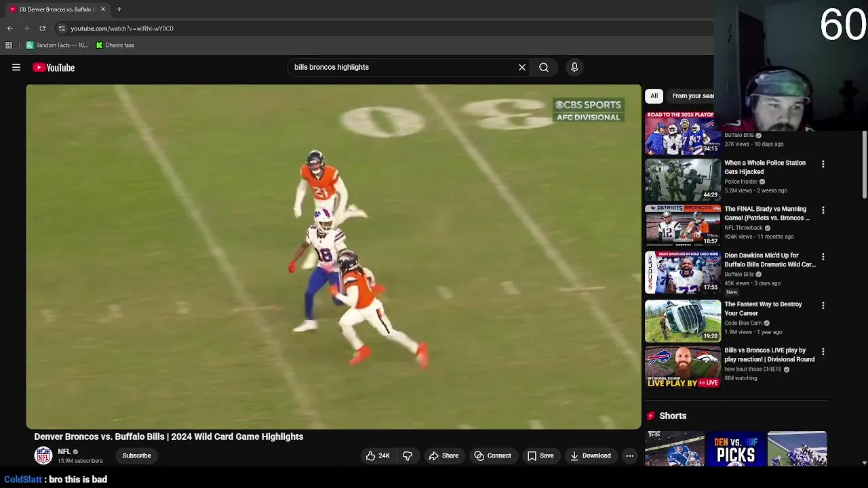Like the video with thumbs up

[378, 455]
